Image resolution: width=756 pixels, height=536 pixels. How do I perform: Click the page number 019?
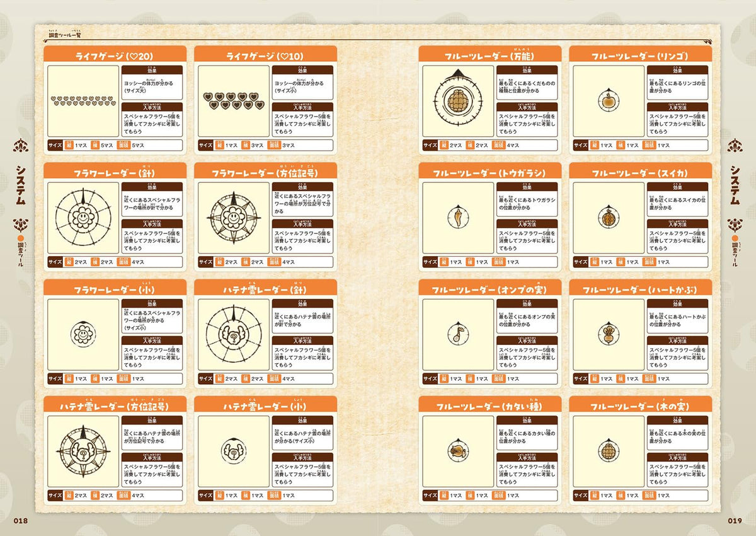(735, 520)
